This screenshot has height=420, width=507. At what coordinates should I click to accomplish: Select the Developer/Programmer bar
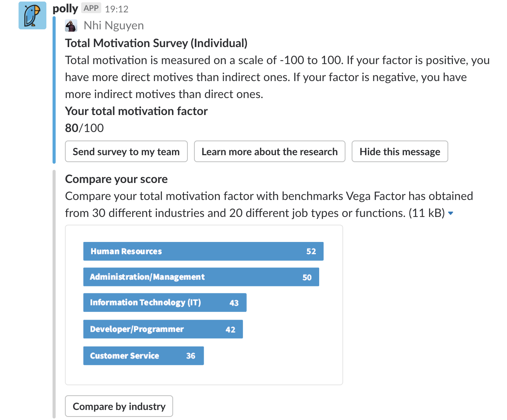(x=163, y=329)
